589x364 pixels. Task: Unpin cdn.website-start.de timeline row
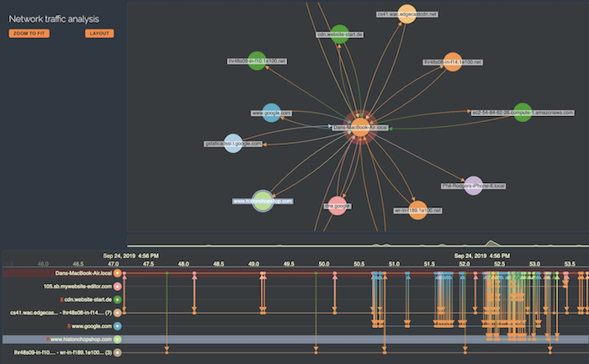click(x=62, y=299)
